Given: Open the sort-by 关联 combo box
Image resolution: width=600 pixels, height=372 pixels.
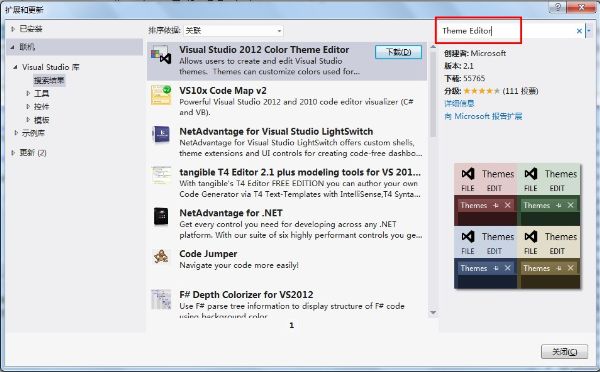Looking at the screenshot, I should coord(233,31).
